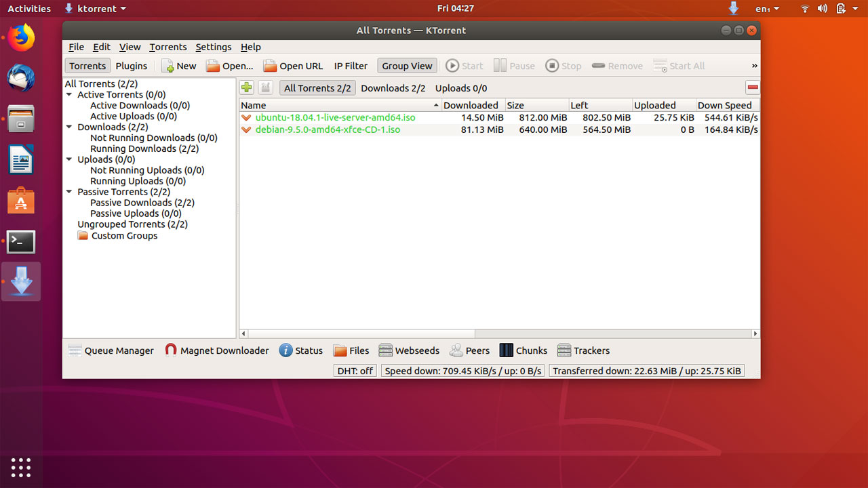Image resolution: width=868 pixels, height=488 pixels.
Task: Sort by the Left column header
Action: 601,105
